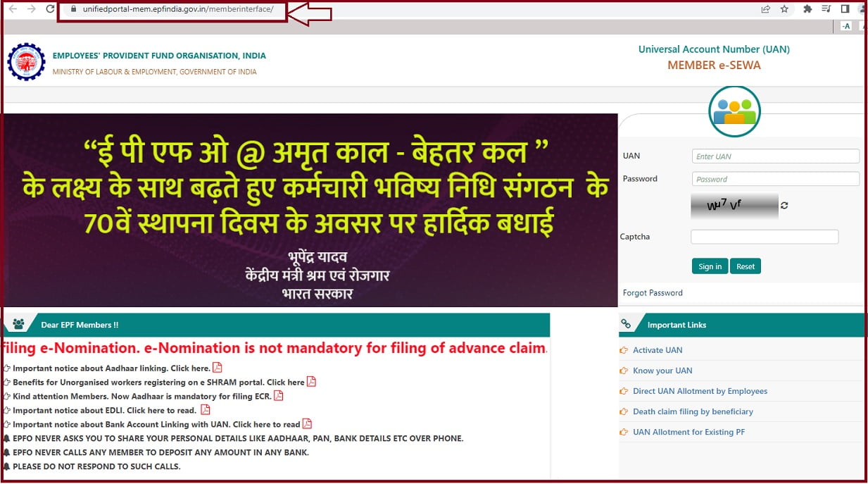Go forward with browser arrow
Viewport: 868px width, 484px height.
tap(31, 9)
